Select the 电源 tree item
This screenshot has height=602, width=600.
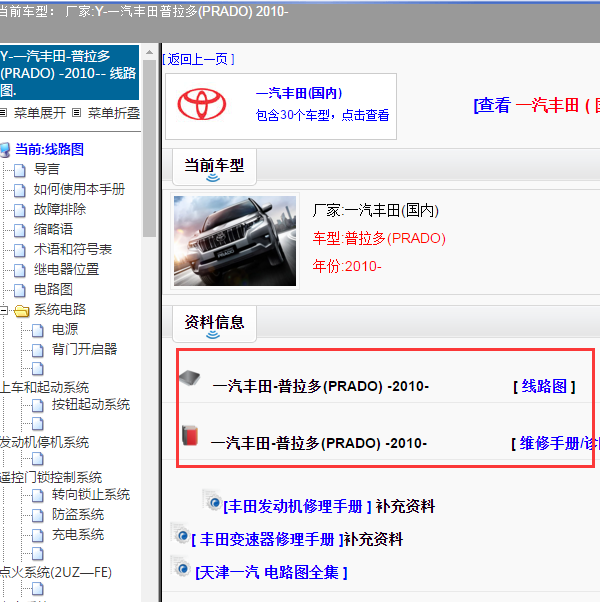click(65, 329)
